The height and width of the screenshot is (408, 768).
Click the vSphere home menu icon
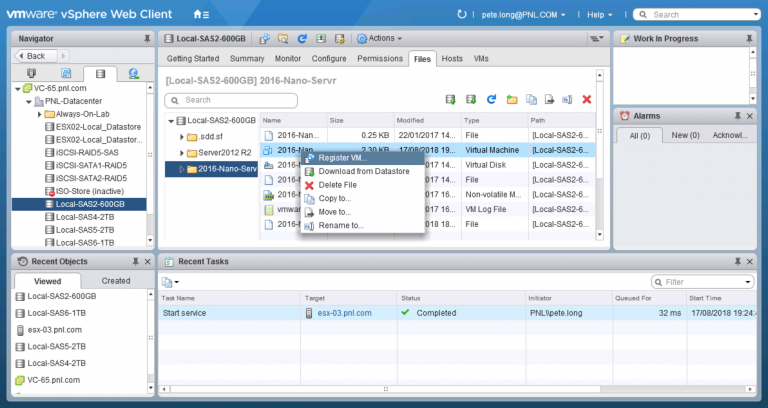coord(201,15)
